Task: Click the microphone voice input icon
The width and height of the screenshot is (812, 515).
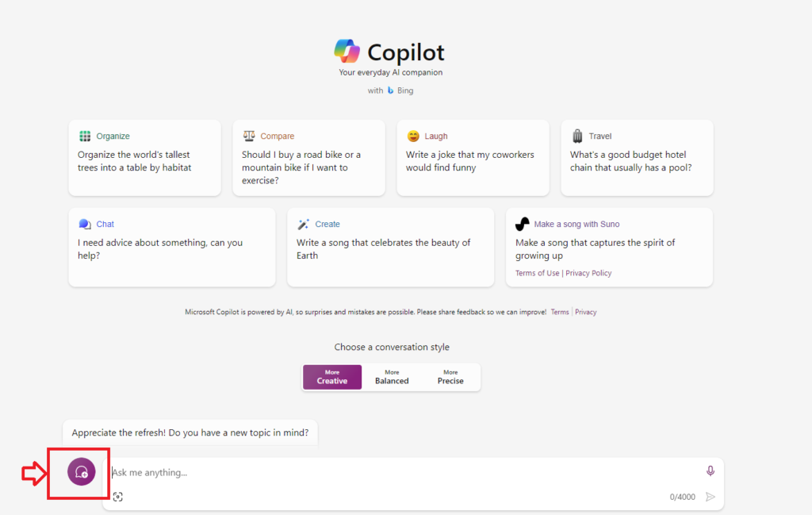Action: click(710, 471)
